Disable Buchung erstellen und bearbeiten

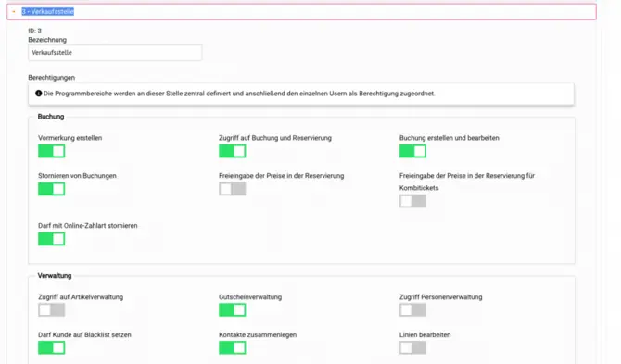(x=412, y=151)
